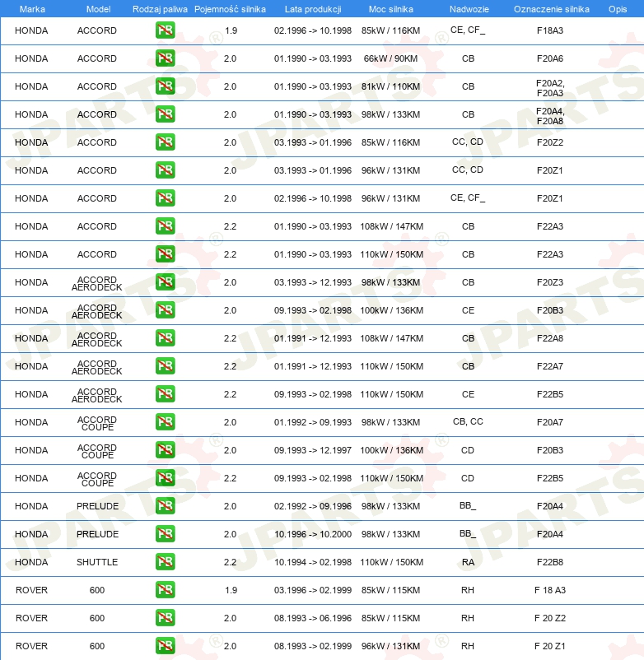The image size is (644, 660).
Task: Click the Opis column header
Action: coord(618,9)
